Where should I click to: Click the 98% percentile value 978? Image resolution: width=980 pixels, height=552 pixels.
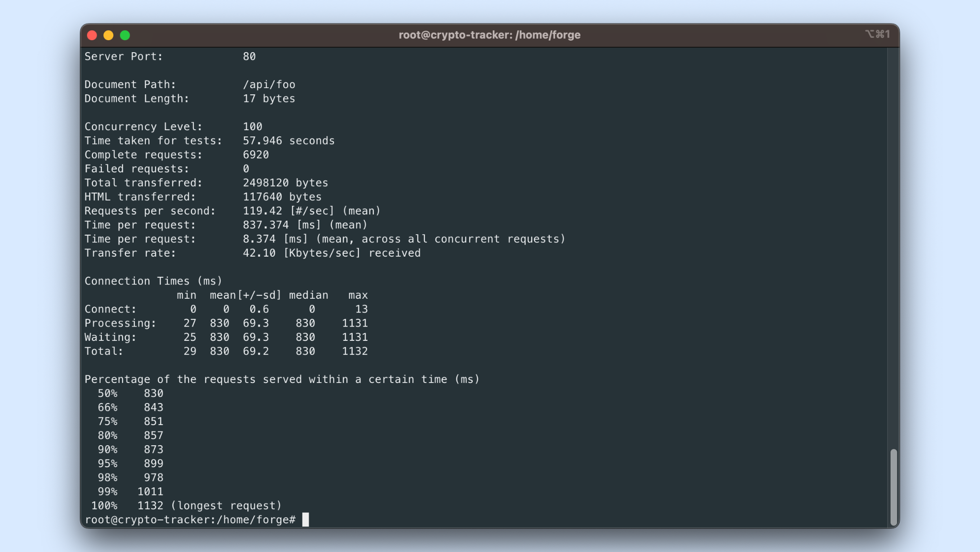(x=154, y=478)
